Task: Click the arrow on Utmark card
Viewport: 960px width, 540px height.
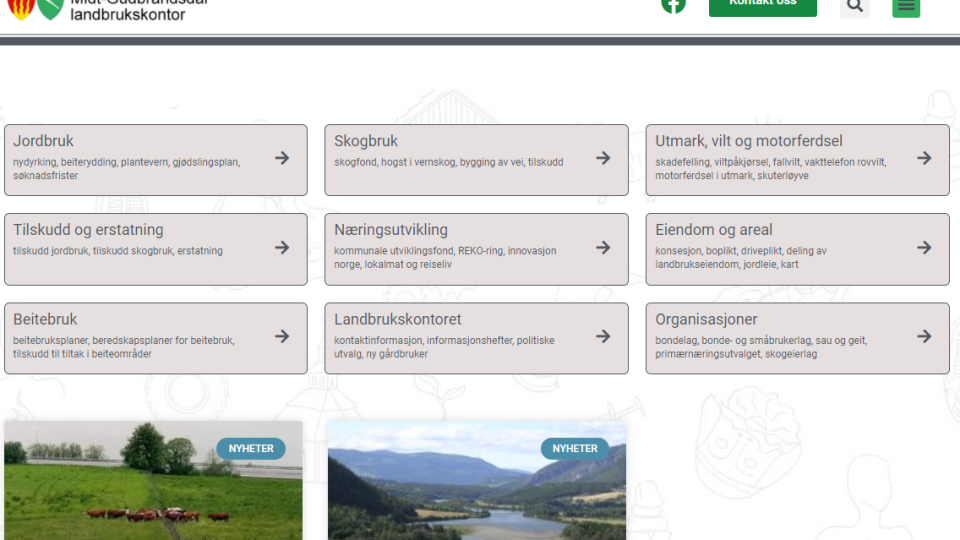Action: tap(924, 158)
